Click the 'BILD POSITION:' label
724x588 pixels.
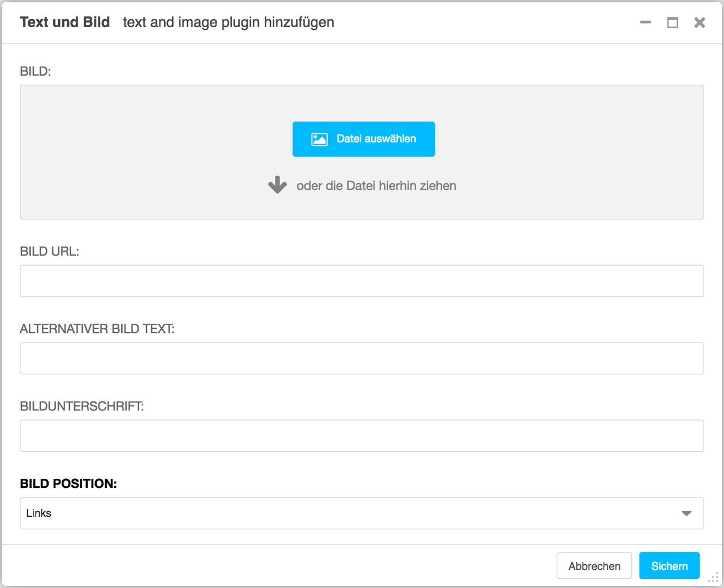pos(68,483)
